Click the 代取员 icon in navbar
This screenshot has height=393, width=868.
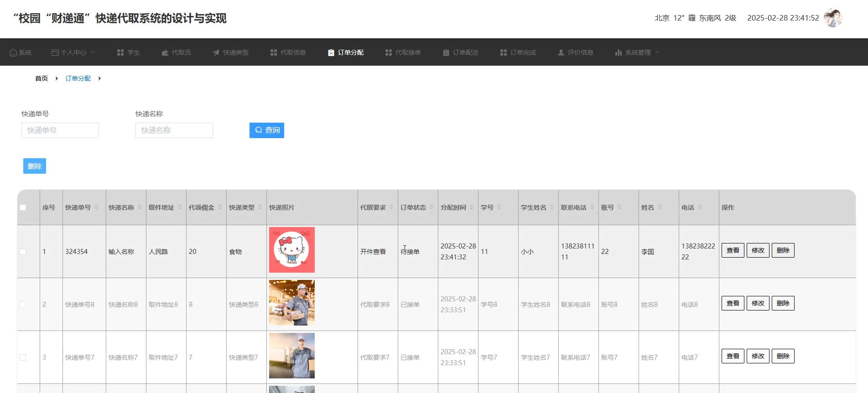165,52
